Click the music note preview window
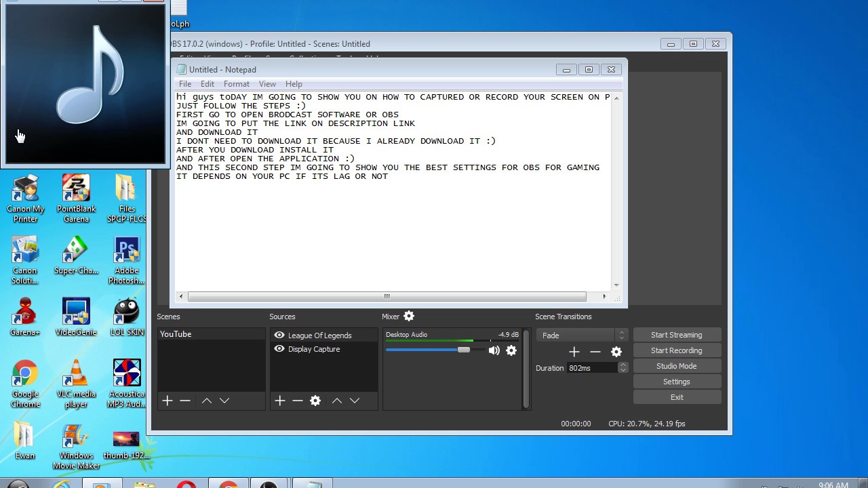Screen dimensions: 868x488 click(85, 83)
